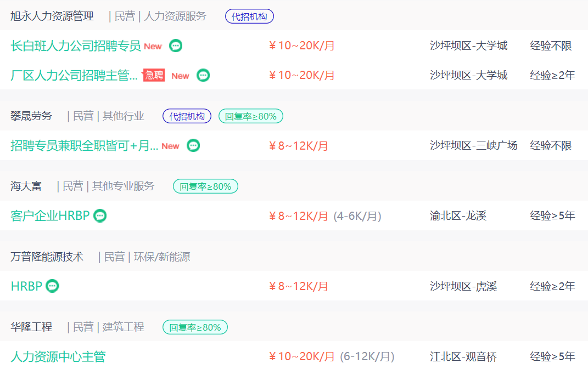Click chat bubble beside 客户企业HRBP
588x369 pixels.
(x=100, y=216)
